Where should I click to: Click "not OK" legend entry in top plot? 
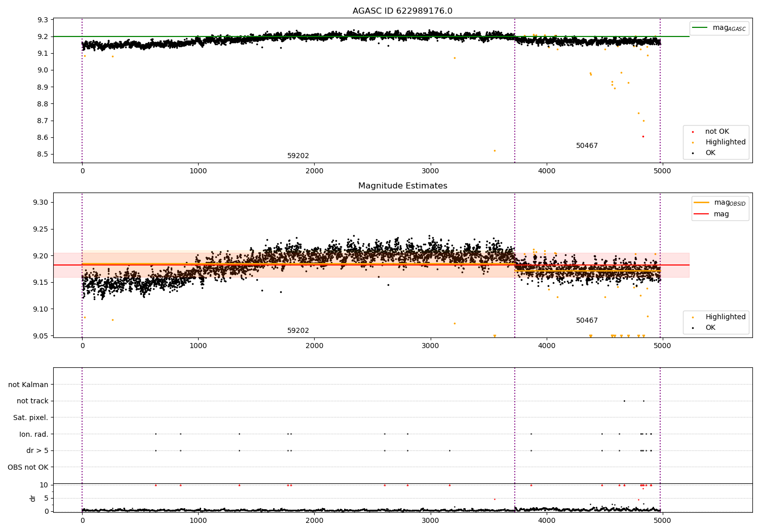[717, 132]
